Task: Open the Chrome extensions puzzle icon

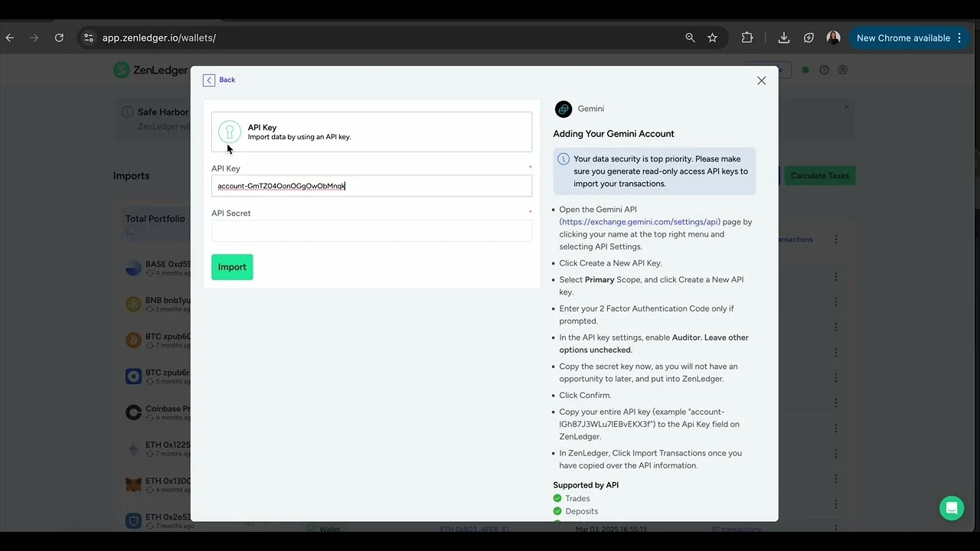Action: click(747, 37)
